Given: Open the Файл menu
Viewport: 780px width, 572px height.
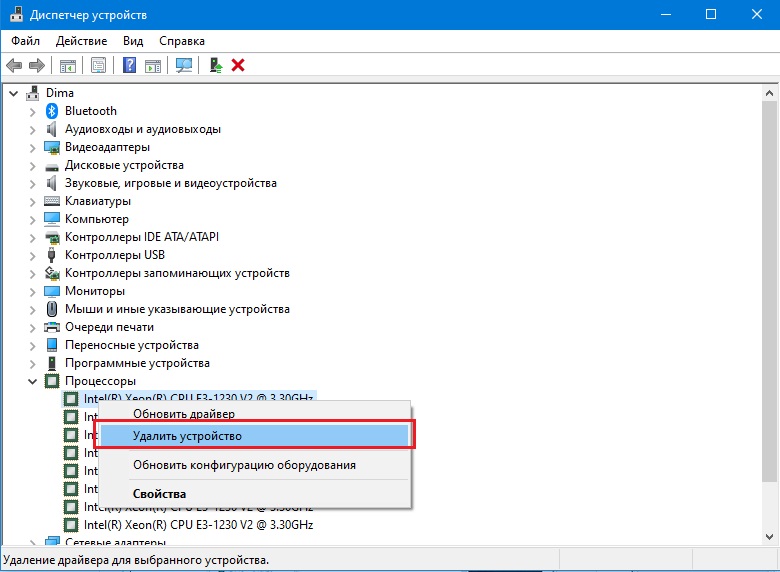Looking at the screenshot, I should 25,41.
